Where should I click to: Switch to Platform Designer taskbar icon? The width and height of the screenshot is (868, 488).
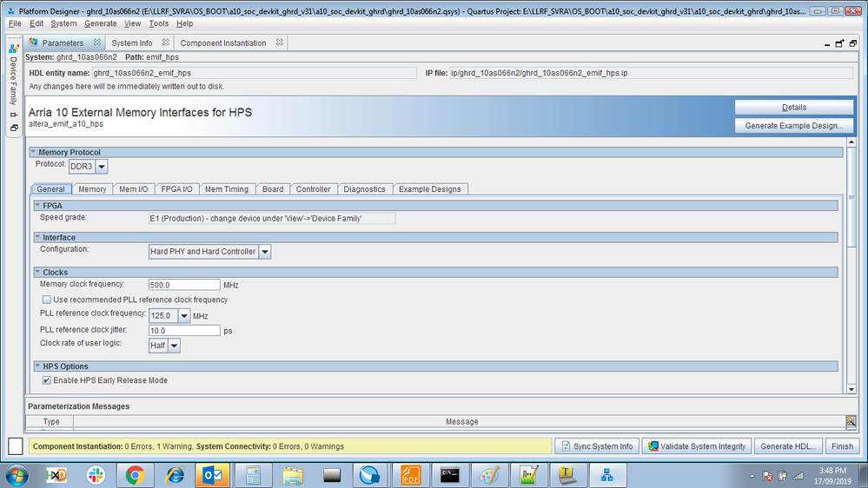pos(607,475)
